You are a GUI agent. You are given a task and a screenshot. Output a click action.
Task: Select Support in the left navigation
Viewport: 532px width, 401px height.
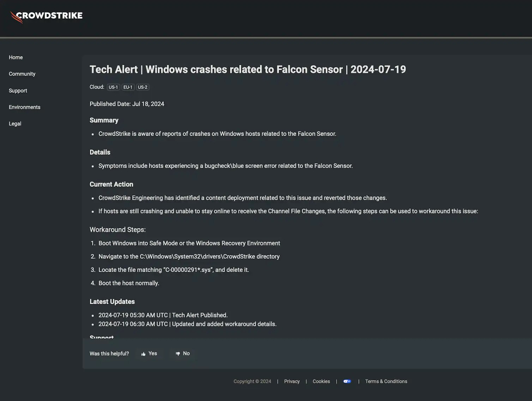click(x=18, y=91)
